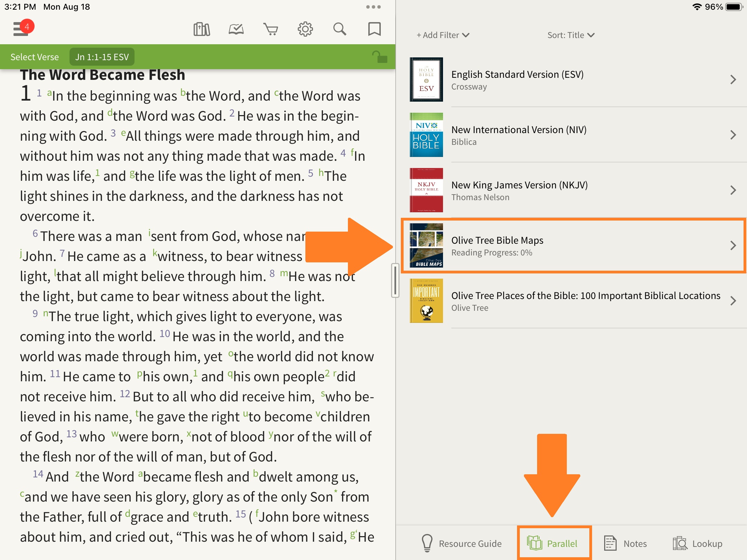747x560 pixels.
Task: Open the reading plan icon
Action: [236, 29]
